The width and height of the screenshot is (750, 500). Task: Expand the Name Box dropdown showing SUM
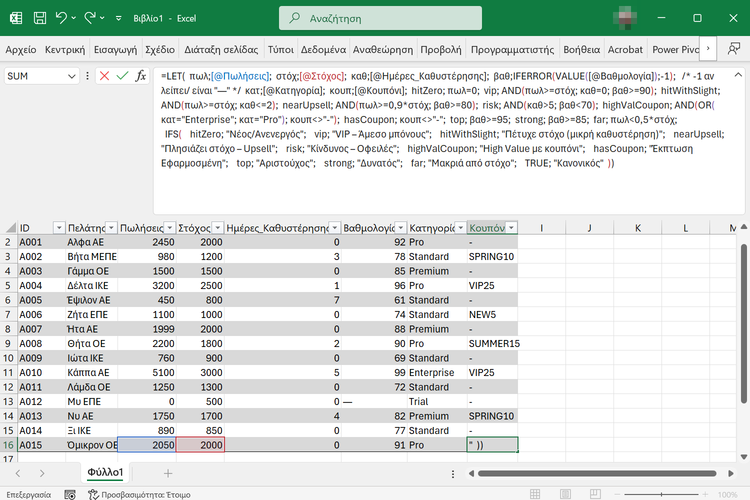71,76
